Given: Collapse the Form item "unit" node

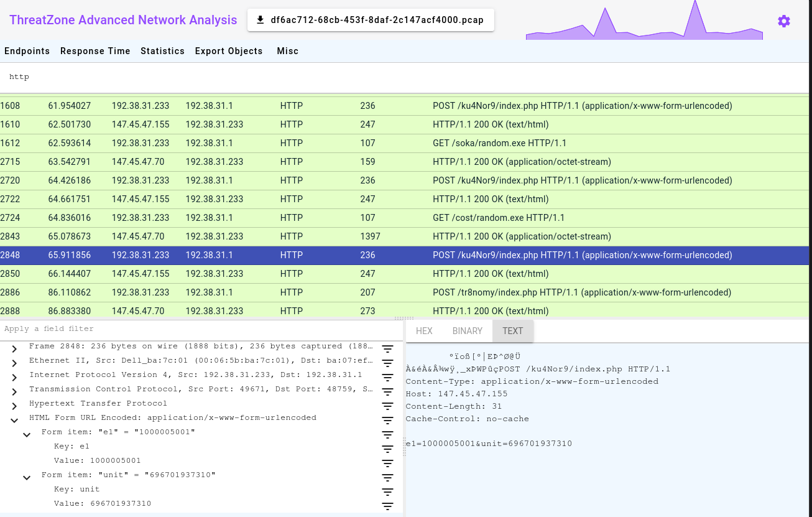Looking at the screenshot, I should tap(27, 478).
